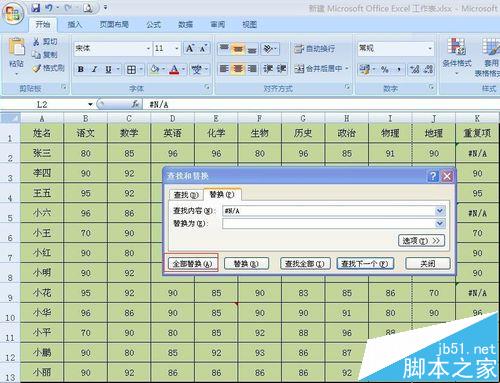The image size is (500, 383).
Task: Open the cell borders tool
Action: 131,70
